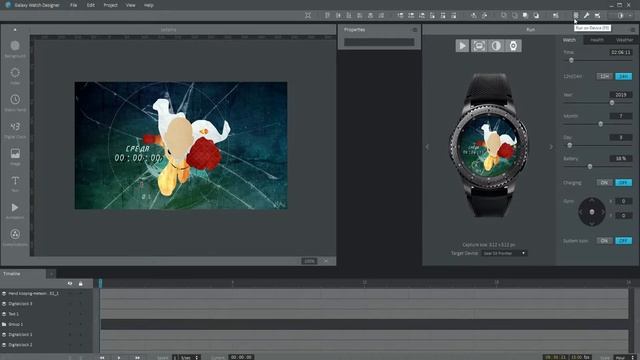The image size is (640, 360).
Task: Click the layer icon beside Text 1
Action: [x=4, y=314]
